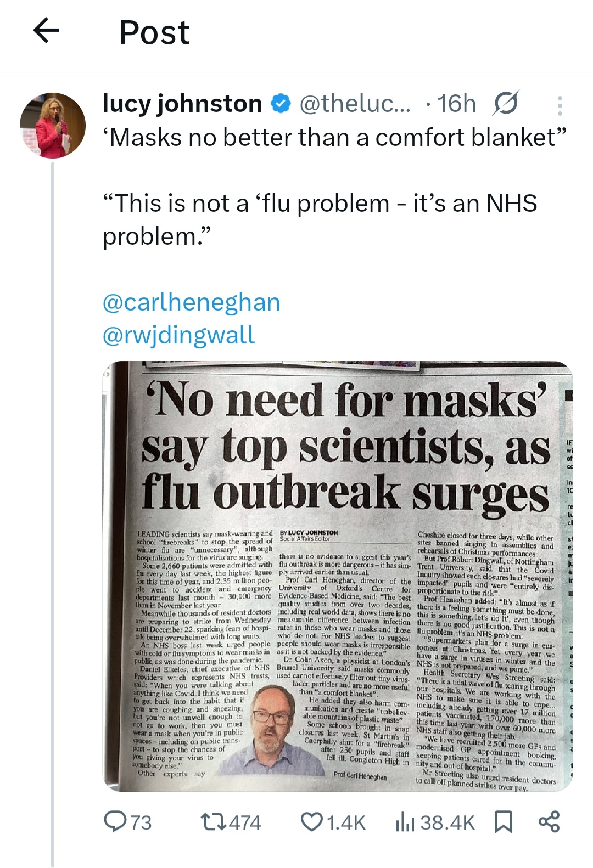Viewport: 593px width, 868px height.
Task: Bookmark this post
Action: tap(503, 821)
